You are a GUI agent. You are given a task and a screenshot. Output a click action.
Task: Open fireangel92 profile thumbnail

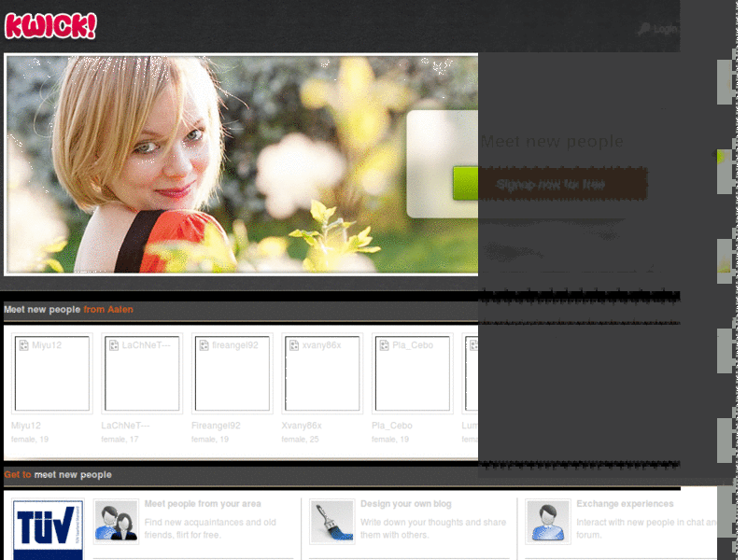pos(232,373)
